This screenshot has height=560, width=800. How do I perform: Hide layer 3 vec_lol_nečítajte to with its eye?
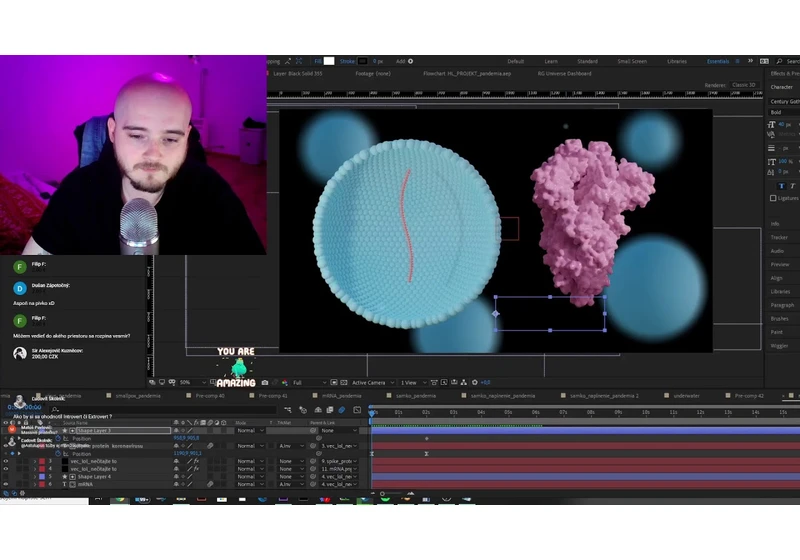pyautogui.click(x=6, y=461)
